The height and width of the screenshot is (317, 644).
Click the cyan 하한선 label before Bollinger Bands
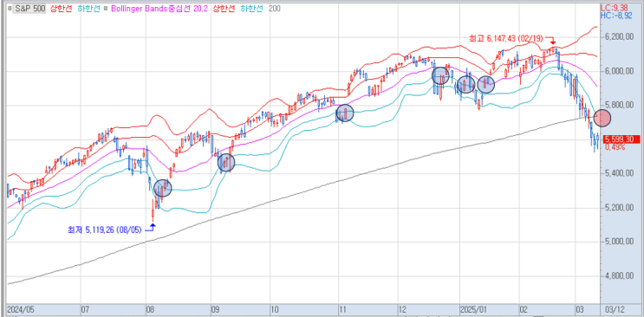coord(89,8)
